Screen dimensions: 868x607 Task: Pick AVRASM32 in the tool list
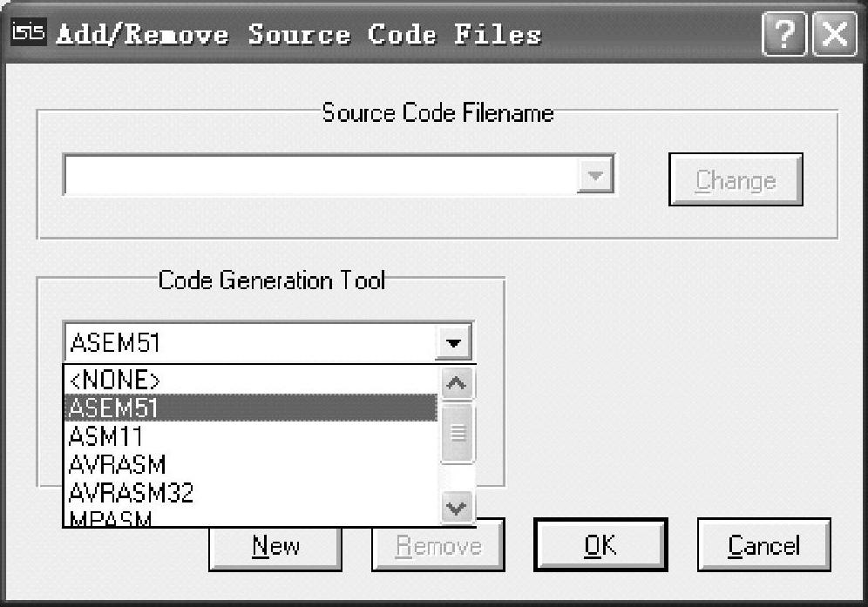(252, 492)
